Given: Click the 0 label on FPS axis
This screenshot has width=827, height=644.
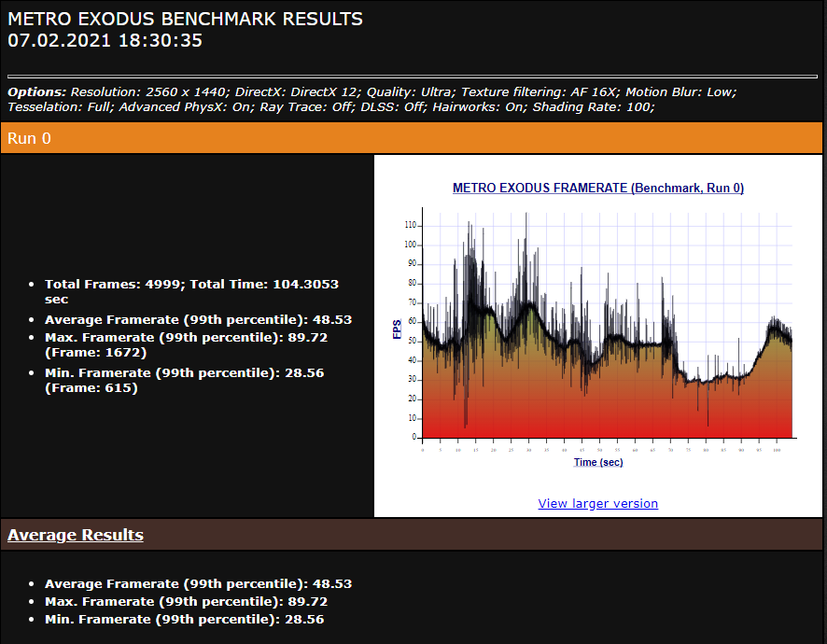Looking at the screenshot, I should click(x=414, y=437).
